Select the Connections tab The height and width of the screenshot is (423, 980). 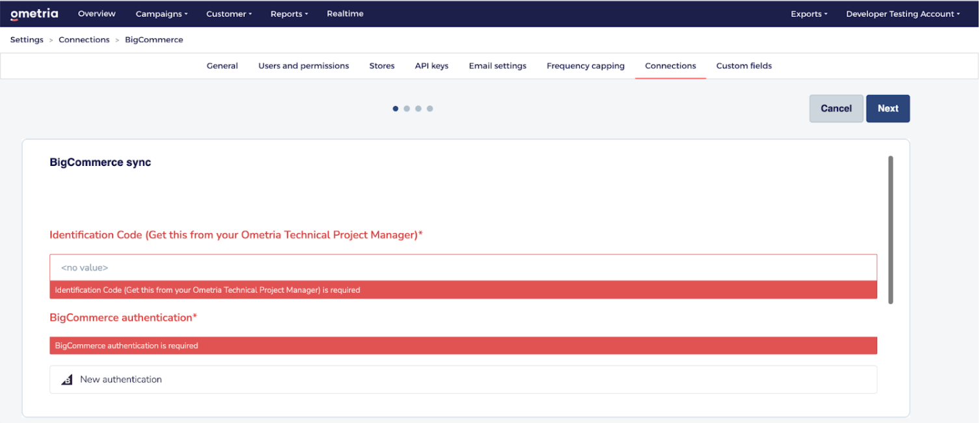click(670, 66)
